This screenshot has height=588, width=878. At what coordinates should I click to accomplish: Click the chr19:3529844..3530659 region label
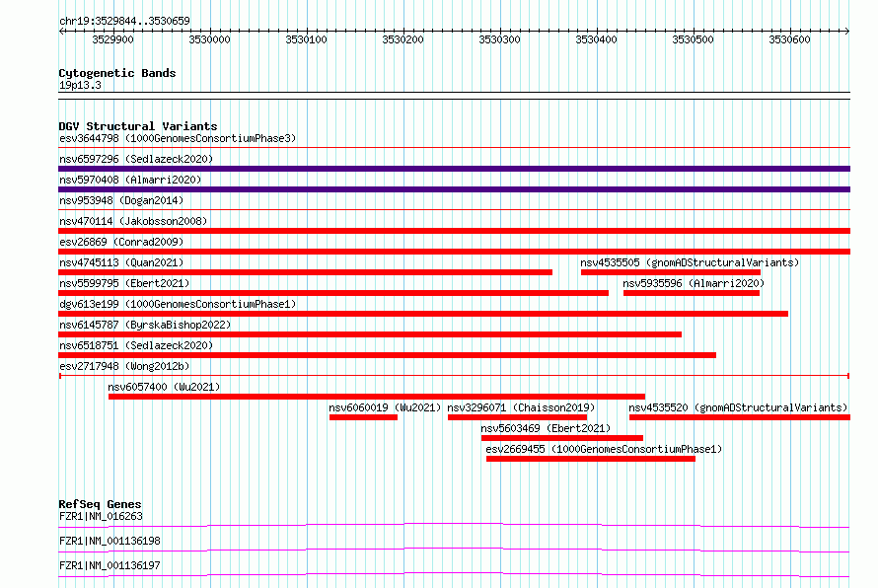click(x=124, y=21)
